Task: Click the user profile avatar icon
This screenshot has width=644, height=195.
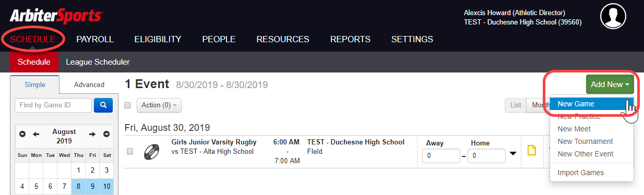Action: click(614, 16)
